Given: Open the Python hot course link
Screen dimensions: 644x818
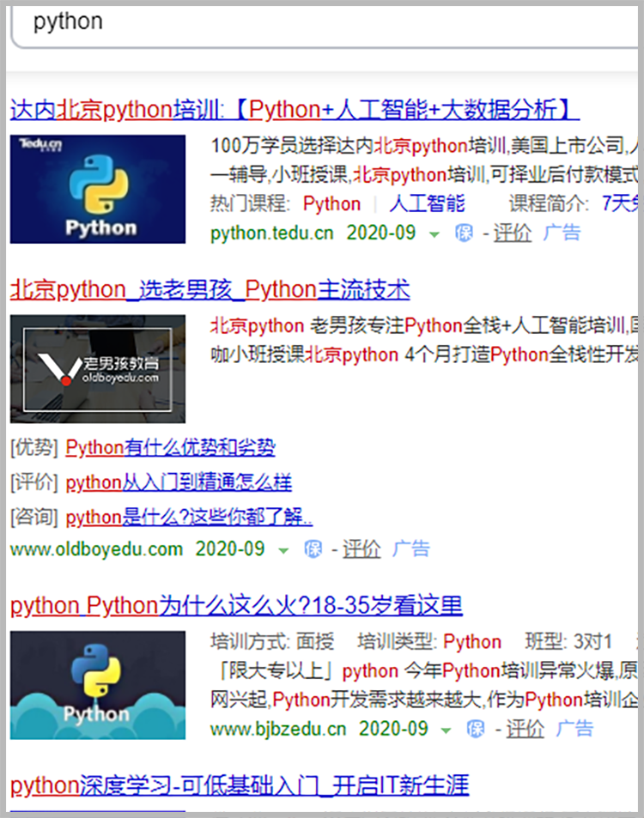Looking at the screenshot, I should click(x=332, y=203).
